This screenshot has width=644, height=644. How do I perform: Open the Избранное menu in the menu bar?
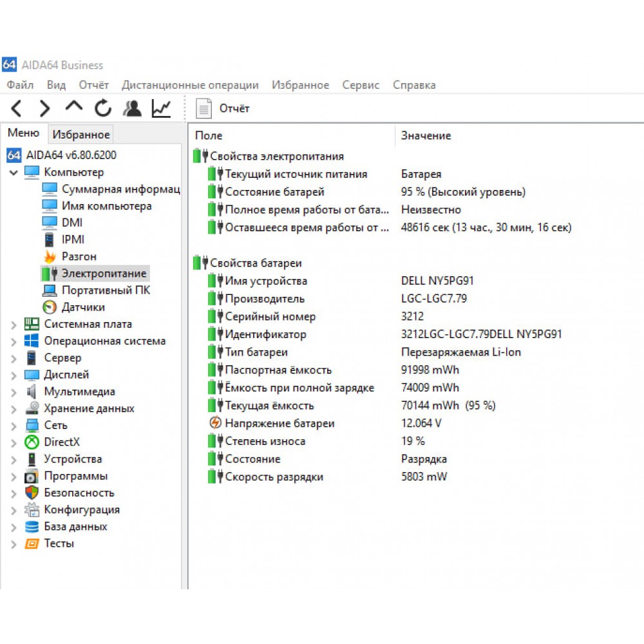tap(301, 85)
